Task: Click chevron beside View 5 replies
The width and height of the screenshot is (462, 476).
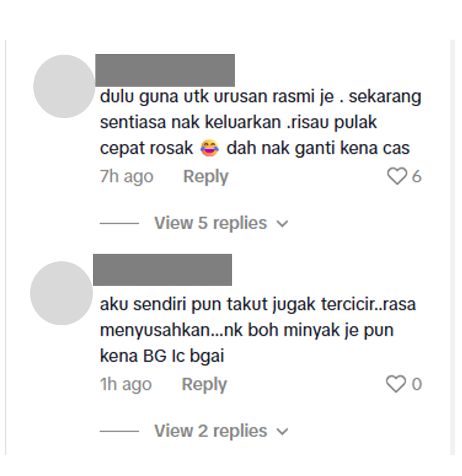Action: pyautogui.click(x=282, y=224)
